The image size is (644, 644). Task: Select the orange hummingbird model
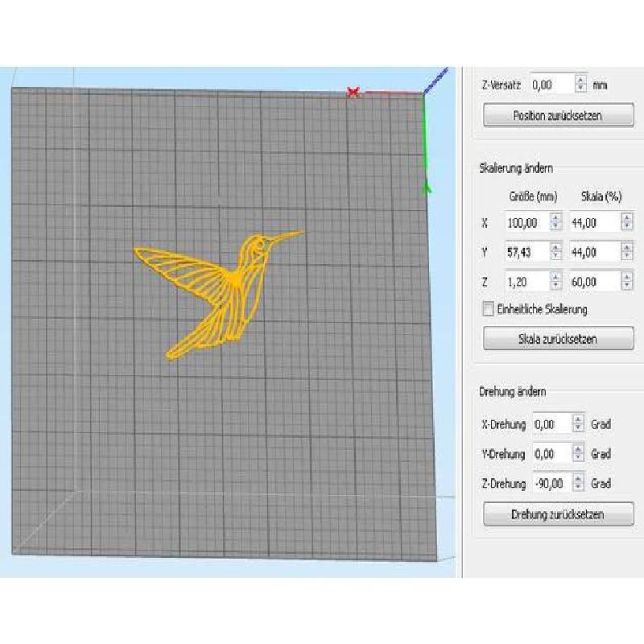click(x=233, y=282)
